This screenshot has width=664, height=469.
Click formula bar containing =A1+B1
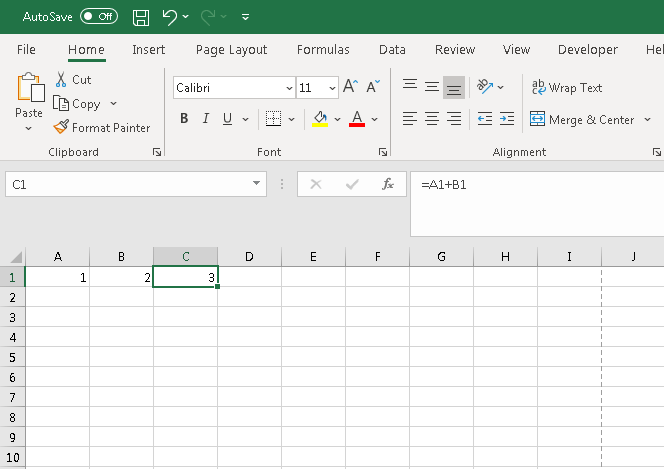point(537,204)
